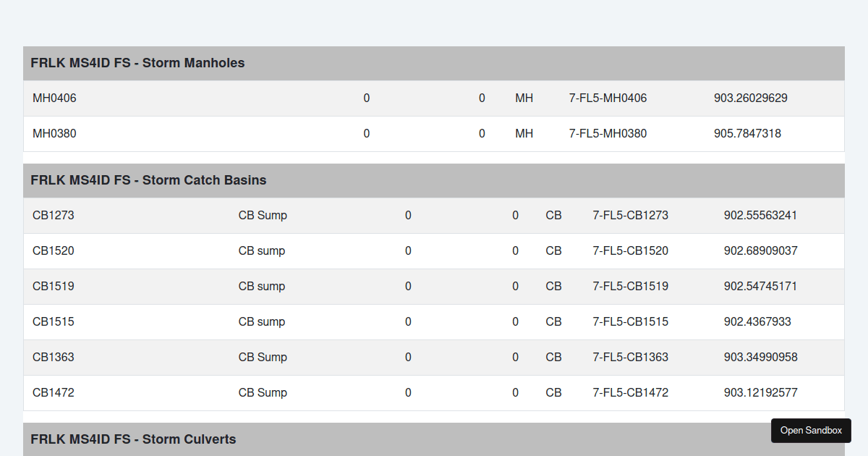Viewport: 868px width, 456px height.
Task: Select the CB1519 catch basin row
Action: click(x=54, y=287)
